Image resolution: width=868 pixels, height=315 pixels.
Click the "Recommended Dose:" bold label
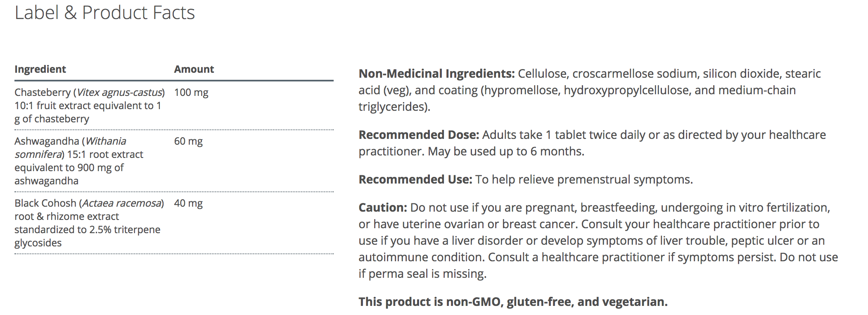tap(419, 135)
